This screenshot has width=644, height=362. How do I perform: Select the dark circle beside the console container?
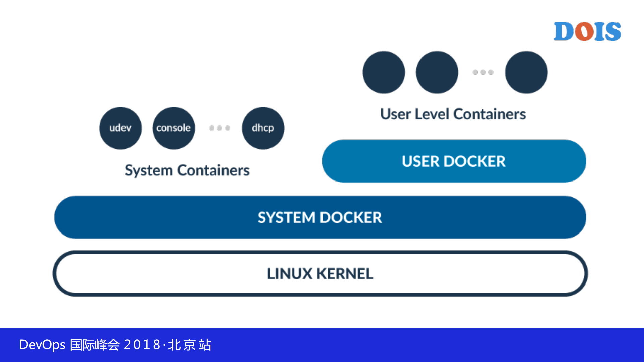click(120, 128)
